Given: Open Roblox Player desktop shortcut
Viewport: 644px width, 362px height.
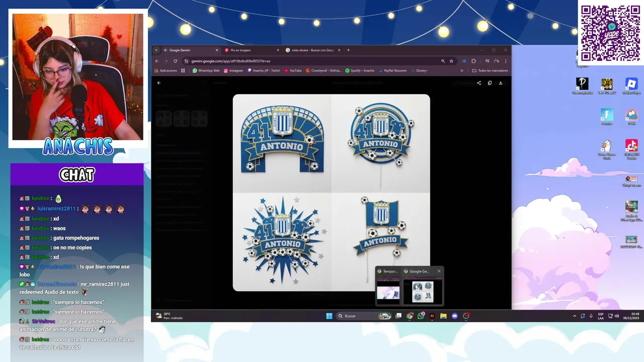Looking at the screenshot, I should pos(631,86).
